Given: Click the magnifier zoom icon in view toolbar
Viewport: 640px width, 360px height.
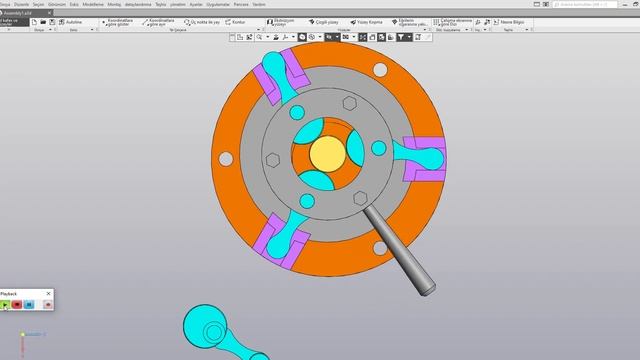Looking at the screenshot, I should [x=259, y=37].
